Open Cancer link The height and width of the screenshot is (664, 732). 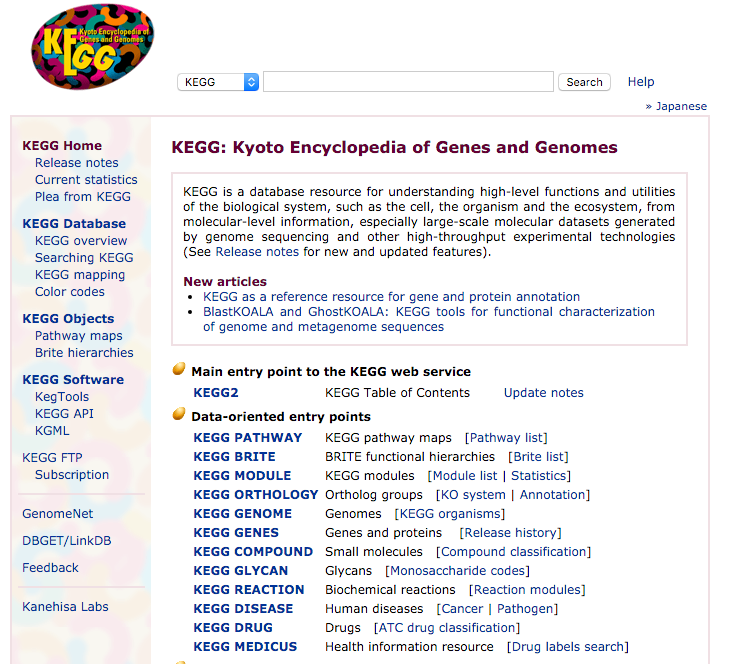point(462,609)
